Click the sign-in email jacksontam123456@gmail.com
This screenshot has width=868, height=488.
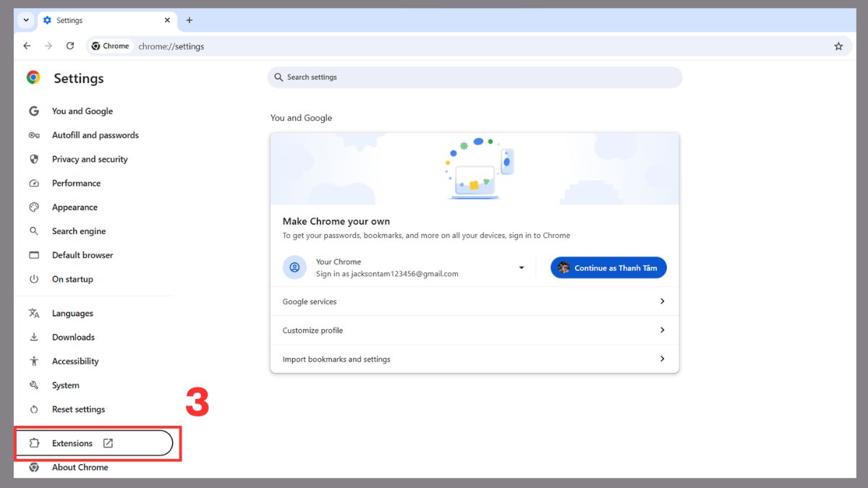tap(405, 274)
